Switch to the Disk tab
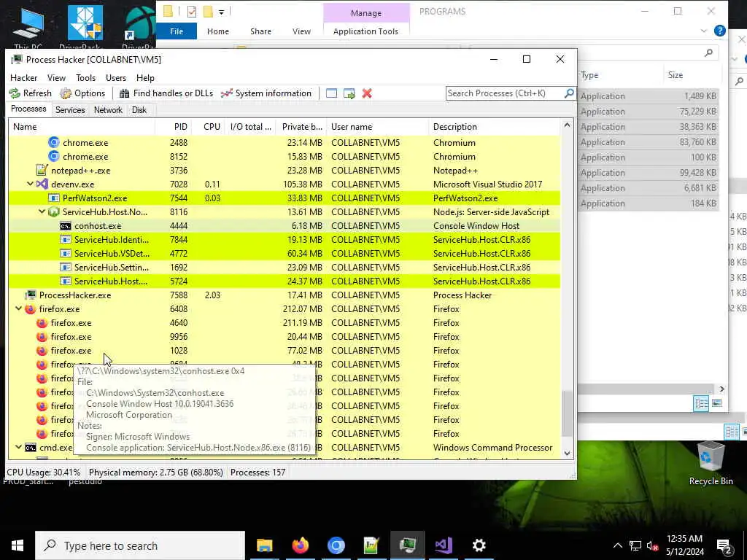 coord(139,110)
